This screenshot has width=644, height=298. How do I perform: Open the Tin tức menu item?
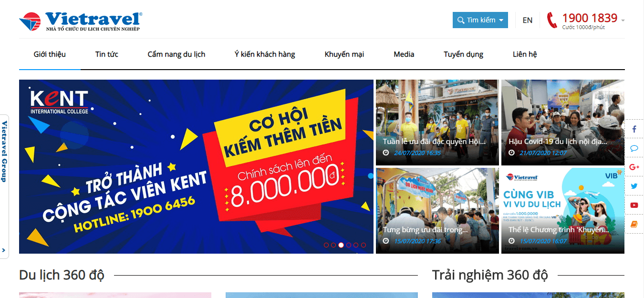[107, 54]
